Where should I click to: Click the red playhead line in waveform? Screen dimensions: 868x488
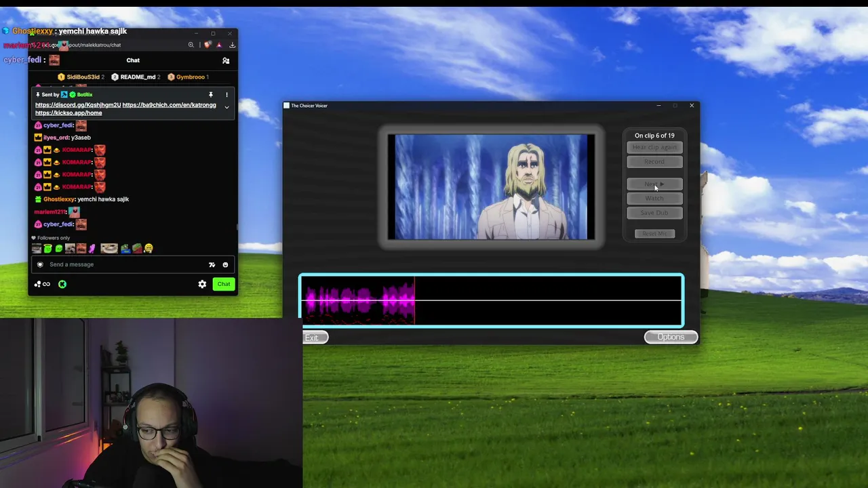[x=414, y=300]
